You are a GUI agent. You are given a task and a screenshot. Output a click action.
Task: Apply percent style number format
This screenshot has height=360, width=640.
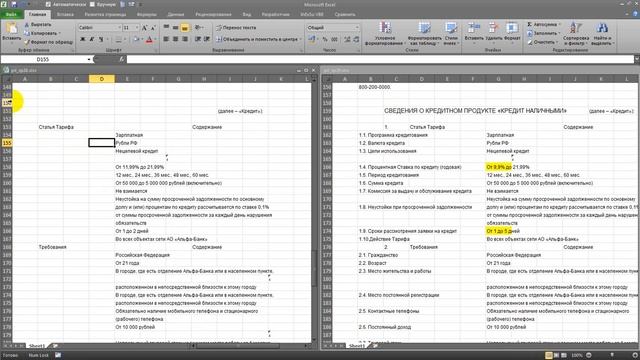coord(325,39)
